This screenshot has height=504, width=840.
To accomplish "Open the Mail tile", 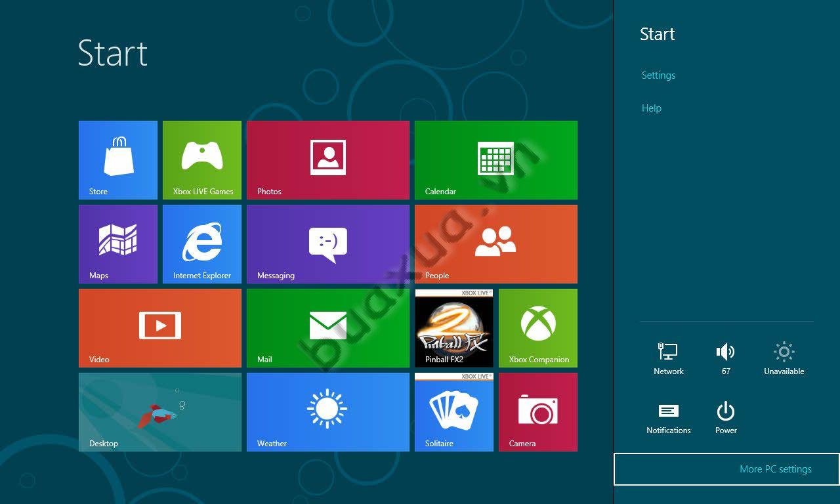I will pyautogui.click(x=328, y=328).
